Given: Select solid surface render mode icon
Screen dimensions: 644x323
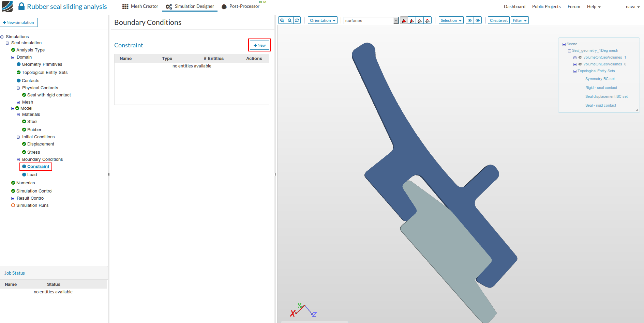Looking at the screenshot, I should click(404, 20).
